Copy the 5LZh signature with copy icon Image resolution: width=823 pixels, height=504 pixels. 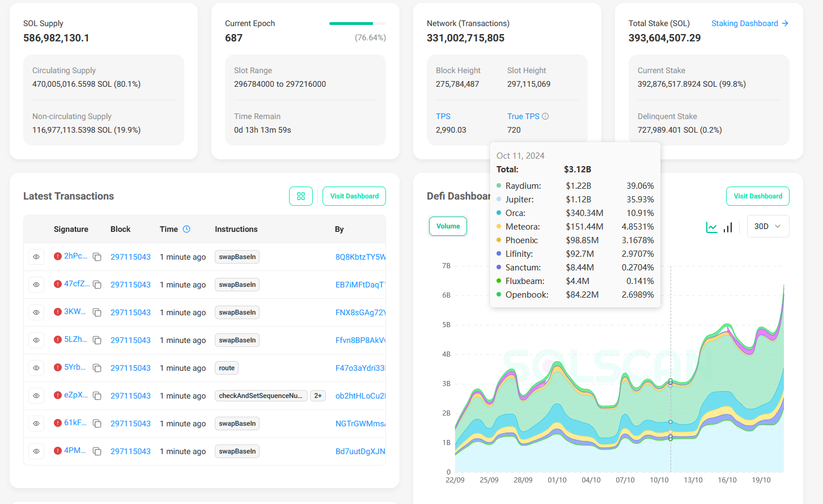pos(97,340)
